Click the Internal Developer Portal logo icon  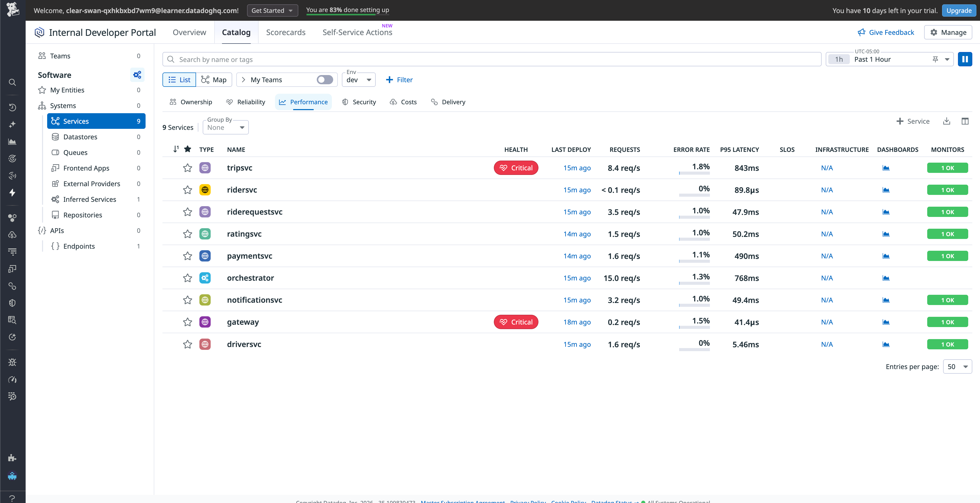click(x=39, y=32)
